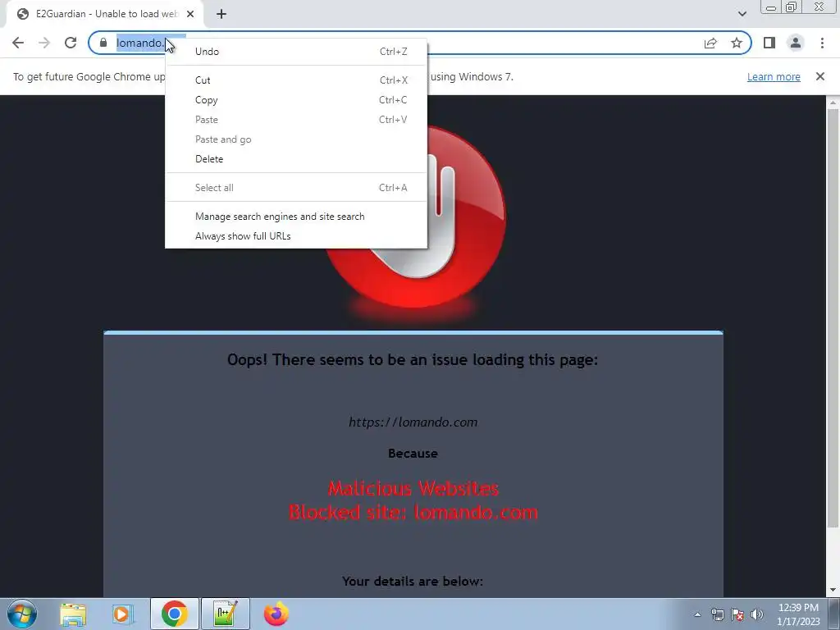This screenshot has width=840, height=630.
Task: Reload the current page
Action: tap(71, 43)
